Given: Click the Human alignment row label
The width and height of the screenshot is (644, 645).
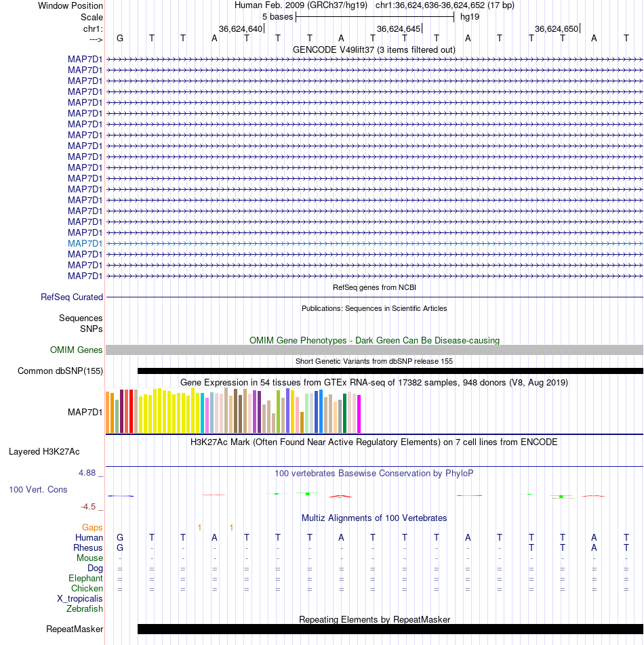Looking at the screenshot, I should point(89,538).
